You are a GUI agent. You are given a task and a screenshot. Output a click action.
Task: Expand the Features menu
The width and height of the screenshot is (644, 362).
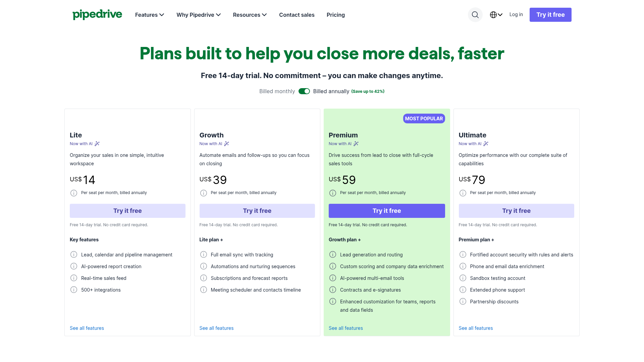150,15
